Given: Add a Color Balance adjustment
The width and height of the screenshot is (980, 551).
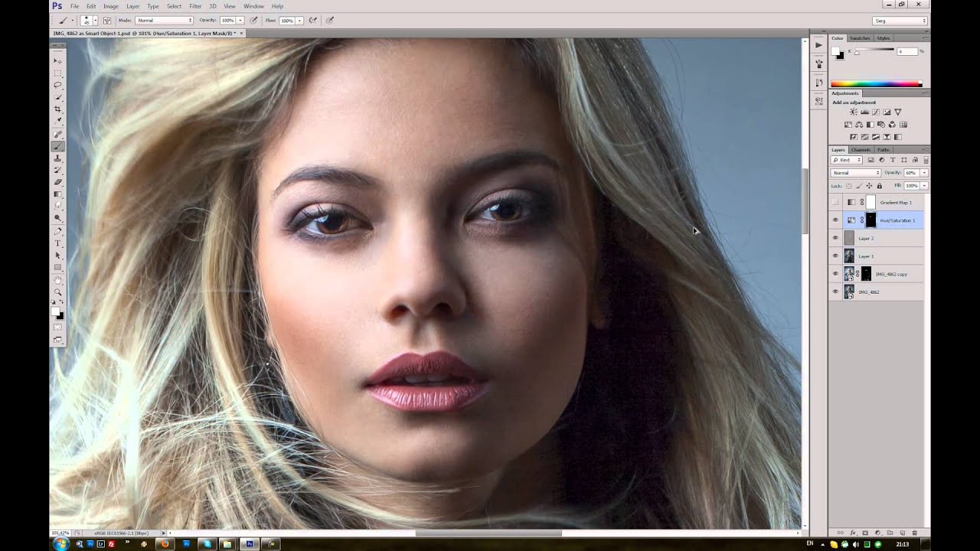Looking at the screenshot, I should click(x=859, y=125).
